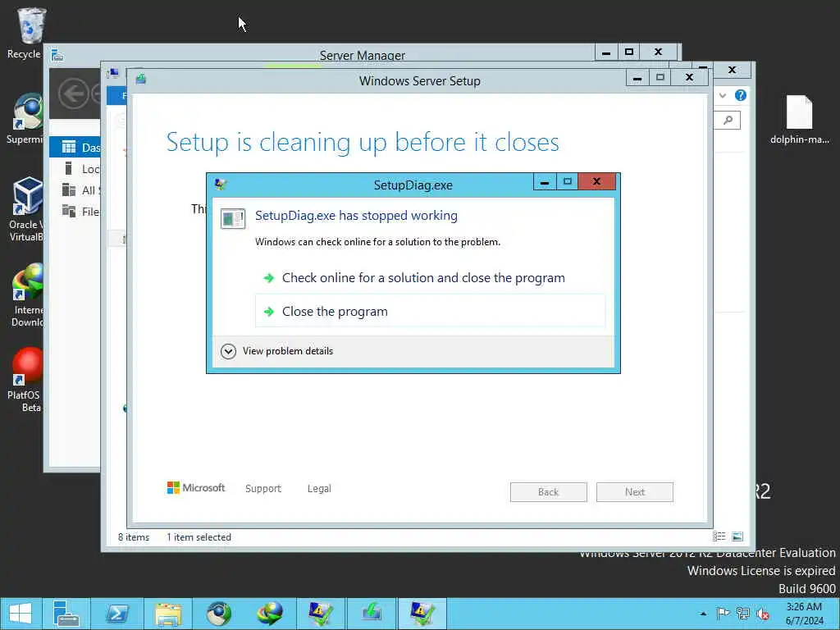The image size is (840, 630).
Task: Select Local Server in Server Manager sidebar
Action: 75,169
